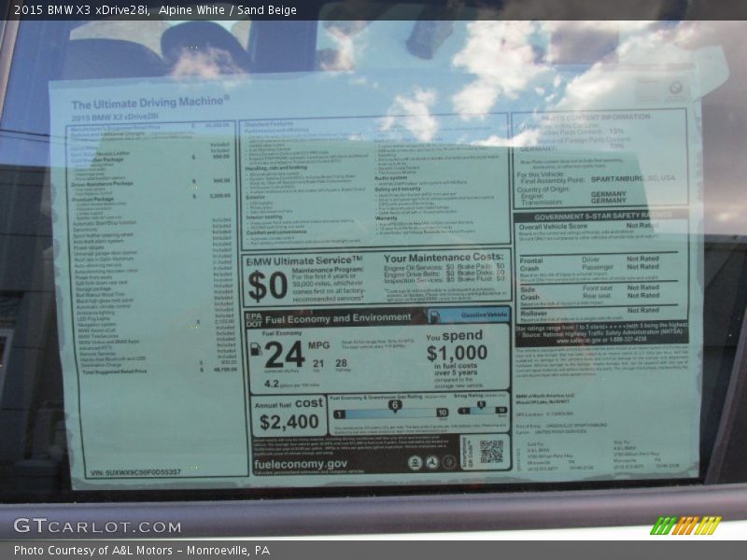The image size is (747, 560).
Task: Click the colored stripes logo at bottom right
Action: [x=686, y=525]
